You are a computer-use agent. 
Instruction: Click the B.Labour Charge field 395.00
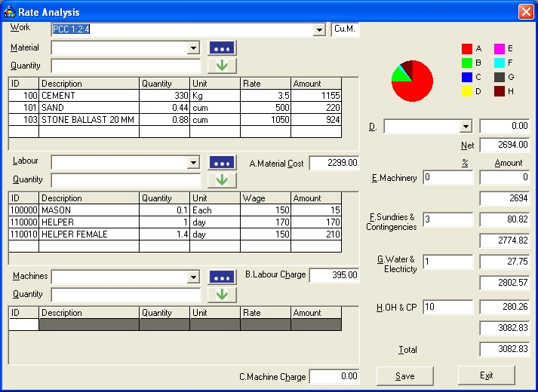tap(334, 275)
